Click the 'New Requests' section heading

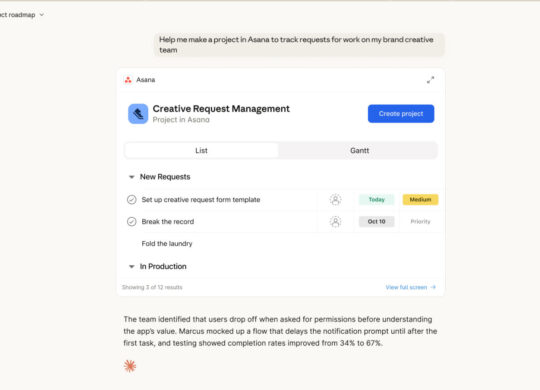point(165,177)
